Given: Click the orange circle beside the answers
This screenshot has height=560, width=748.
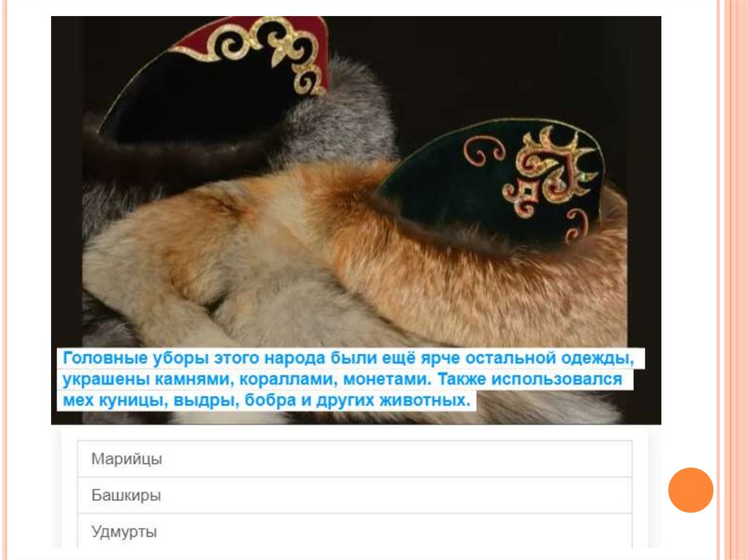Looking at the screenshot, I should (690, 490).
